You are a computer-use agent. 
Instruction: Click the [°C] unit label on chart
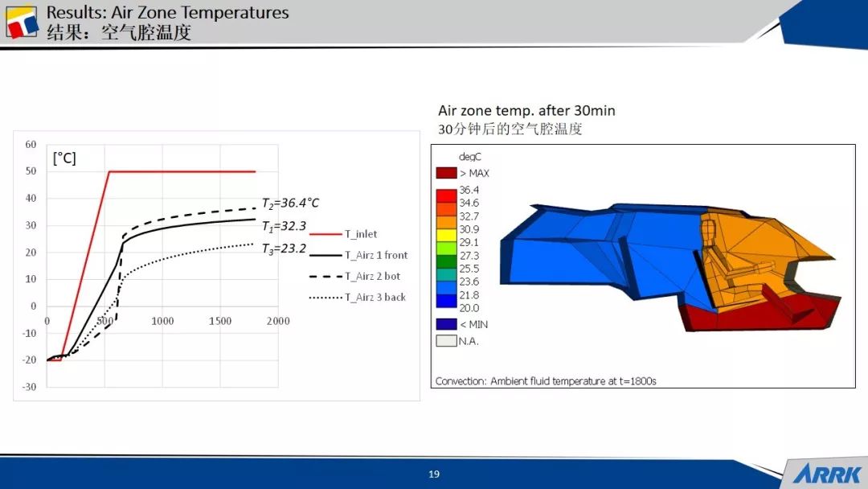64,158
